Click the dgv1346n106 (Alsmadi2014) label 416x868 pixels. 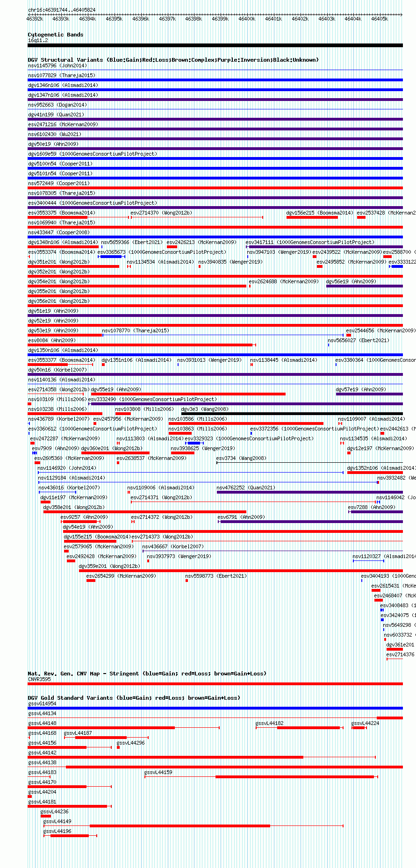coord(63,85)
